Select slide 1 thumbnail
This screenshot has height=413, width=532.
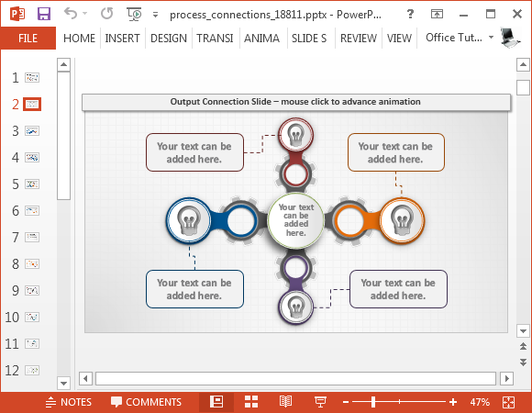click(x=32, y=78)
